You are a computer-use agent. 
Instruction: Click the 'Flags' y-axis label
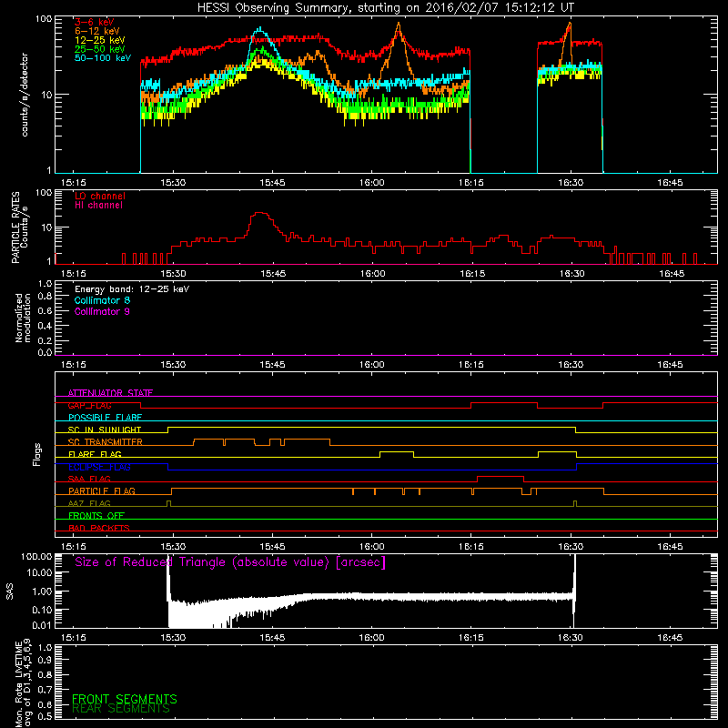pos(37,454)
